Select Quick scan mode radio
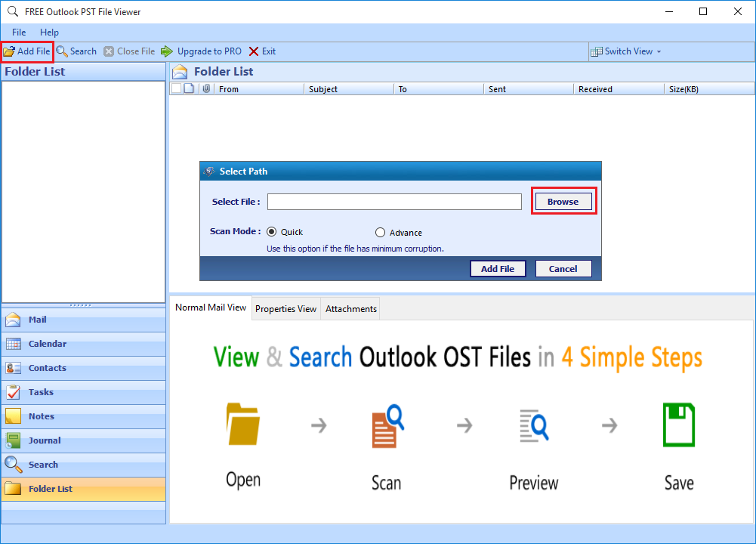Screen dimensions: 756x544 (271, 232)
